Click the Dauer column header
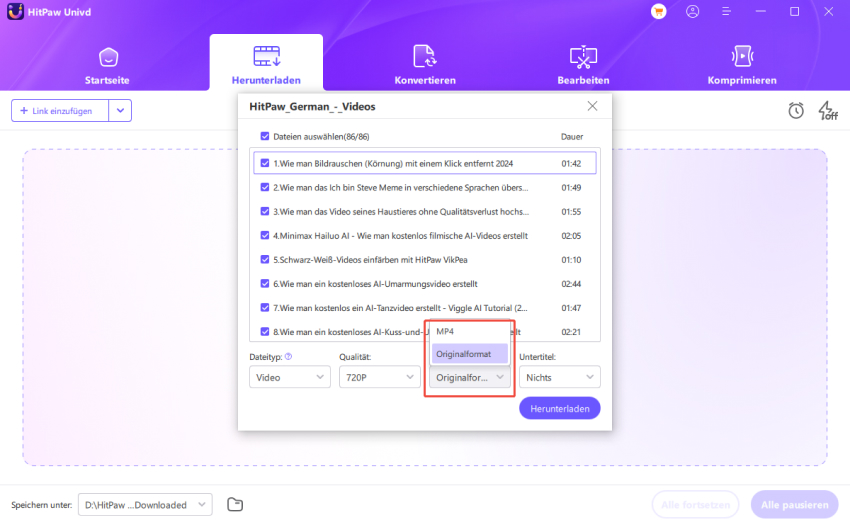 coord(572,137)
